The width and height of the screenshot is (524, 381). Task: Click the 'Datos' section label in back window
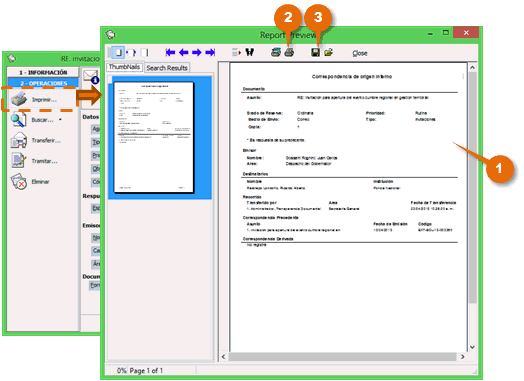pyautogui.click(x=91, y=117)
